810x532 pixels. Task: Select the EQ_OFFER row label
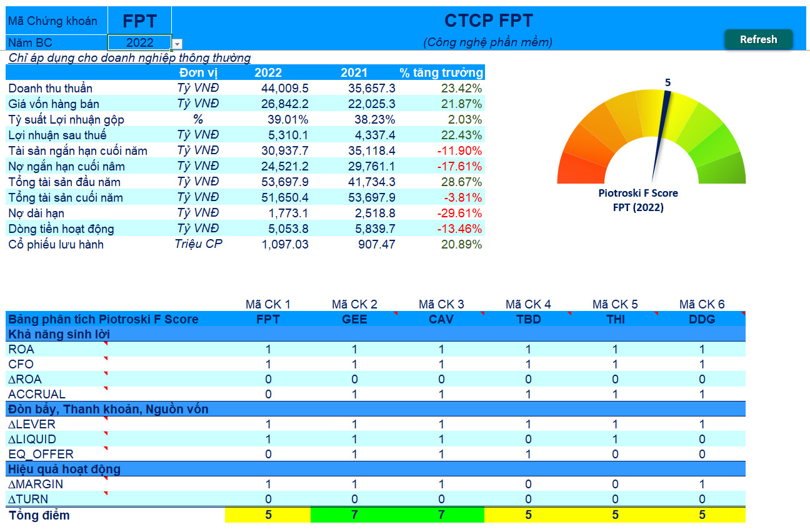tap(41, 455)
